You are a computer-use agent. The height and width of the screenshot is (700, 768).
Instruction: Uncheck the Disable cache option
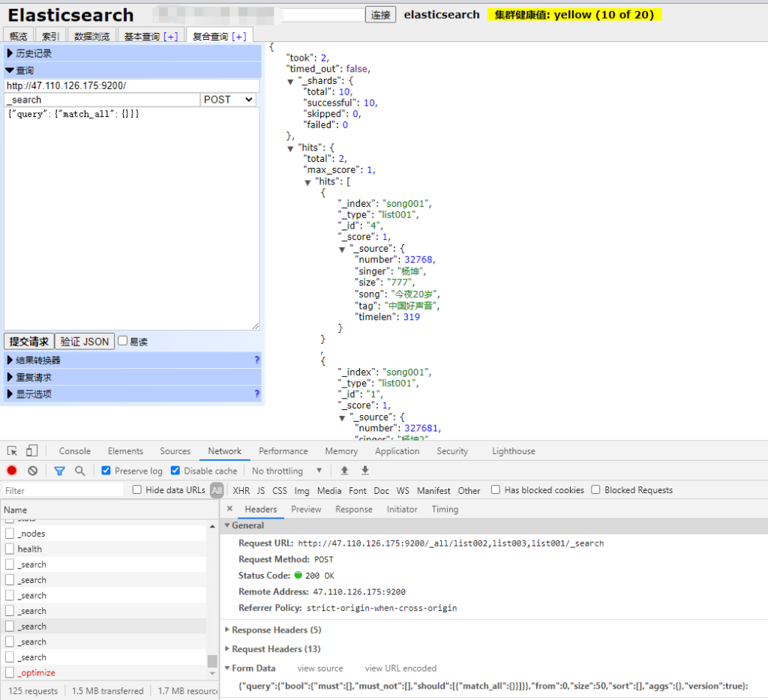(x=174, y=471)
